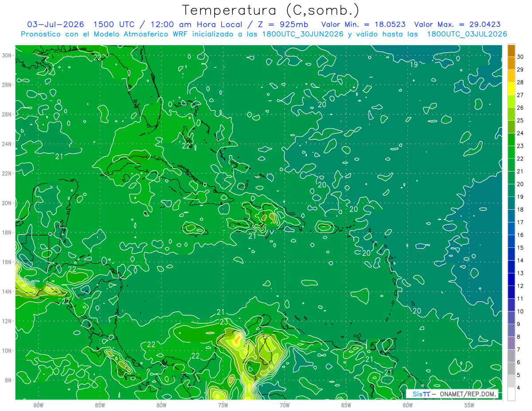This screenshot has width=532, height=411.
Task: Select the '20N' latitude axis label
Action: coord(7,203)
